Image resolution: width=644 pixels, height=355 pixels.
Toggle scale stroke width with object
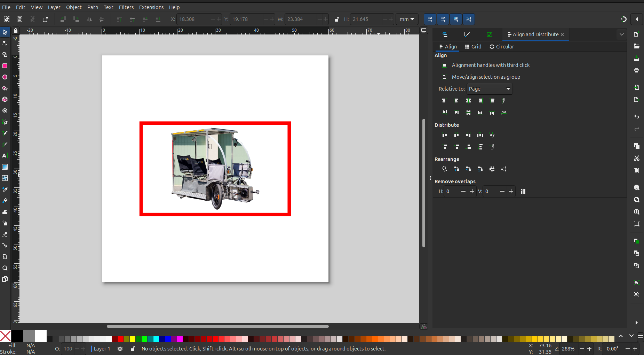[x=430, y=19]
